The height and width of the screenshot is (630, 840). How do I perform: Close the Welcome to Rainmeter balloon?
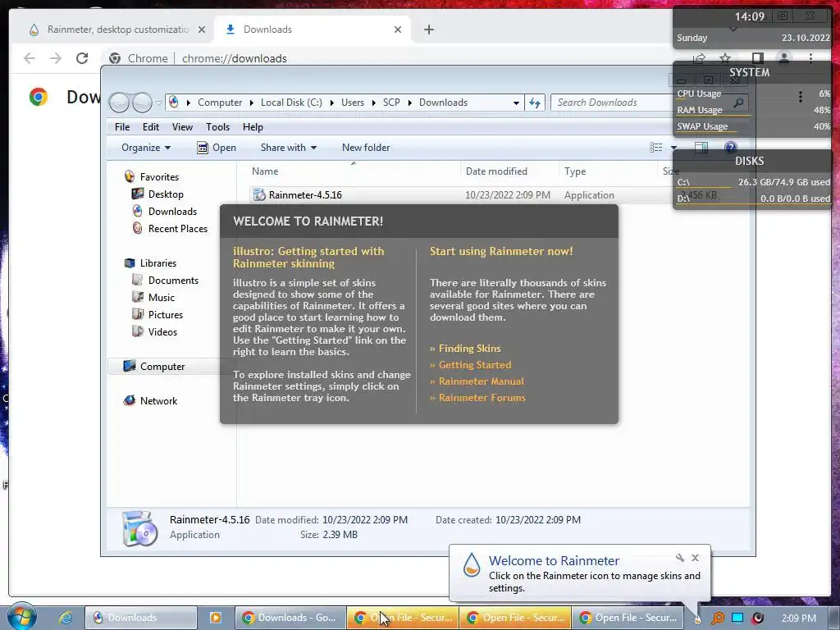pos(695,558)
